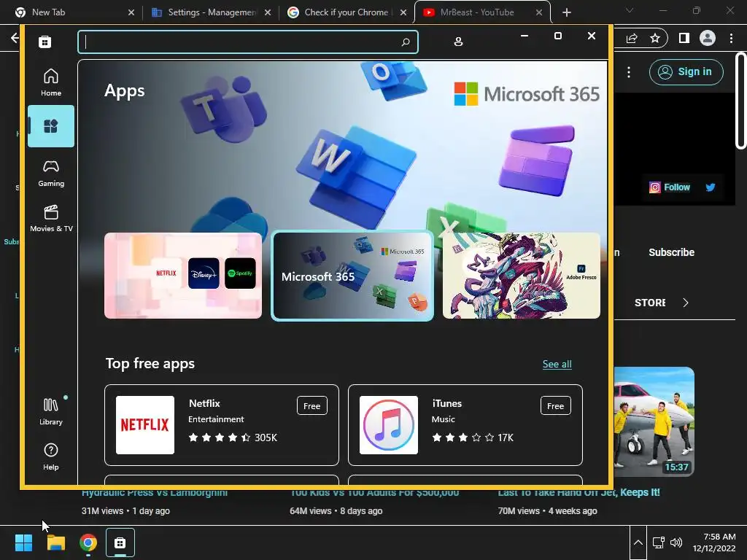
Task: Click the search magnifier icon in Store
Action: (x=406, y=42)
